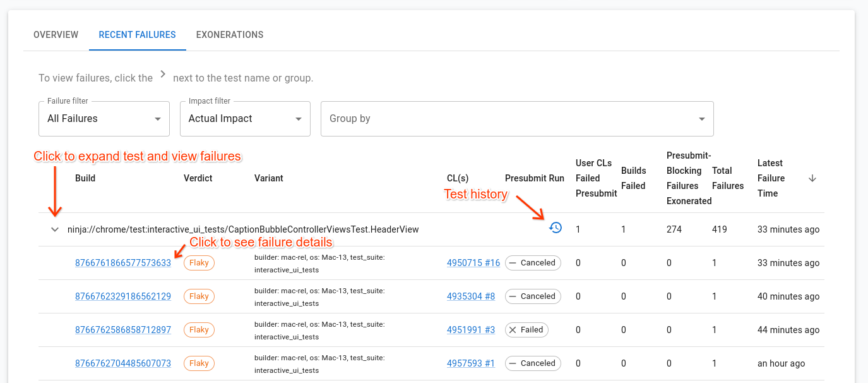Open the Failure filter dropdown
This screenshot has width=868, height=383.
(104, 119)
